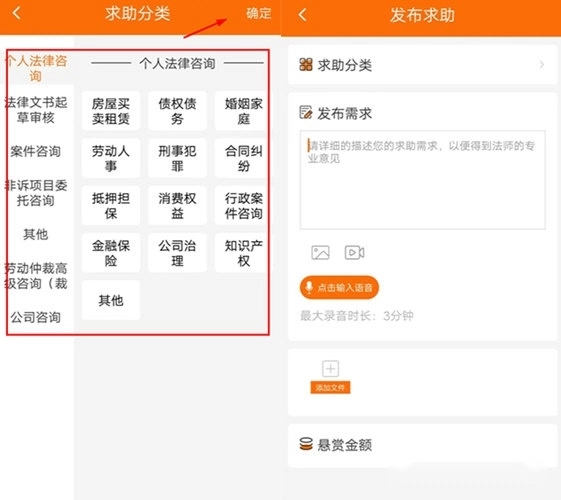Tap the add video icon
Image resolution: width=561 pixels, height=500 pixels.
point(354,253)
